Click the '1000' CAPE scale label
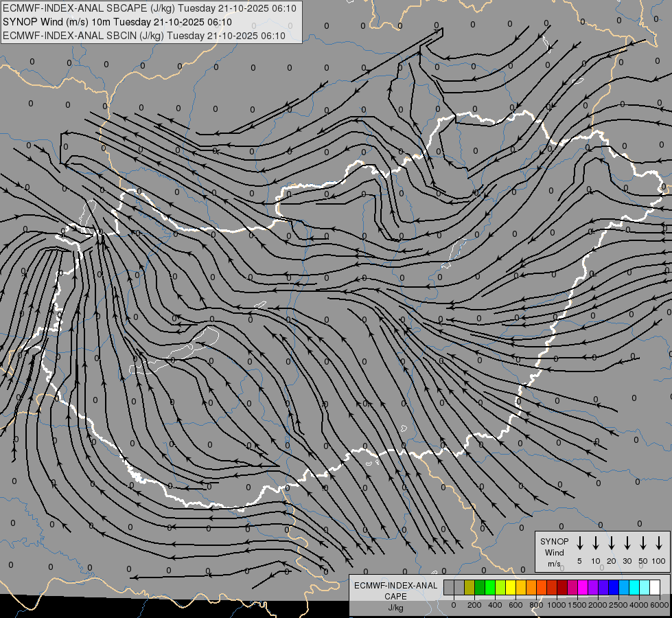 [557, 605]
